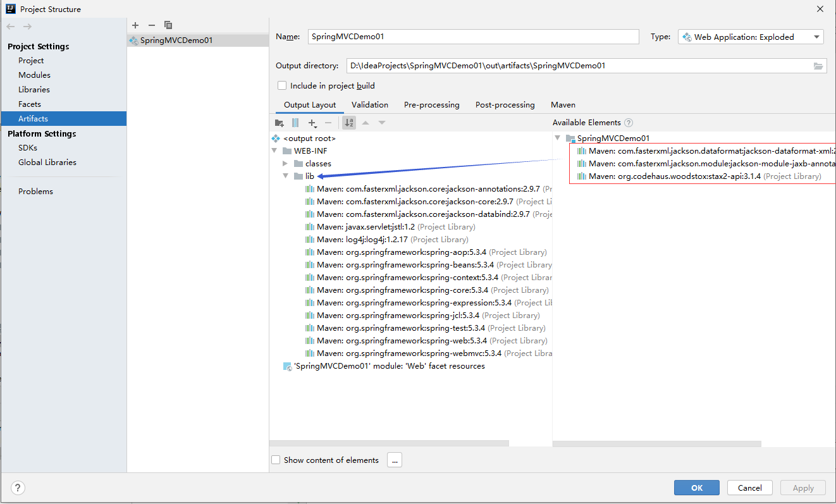Switch to the Output Layout tab
The width and height of the screenshot is (836, 504).
coord(310,105)
